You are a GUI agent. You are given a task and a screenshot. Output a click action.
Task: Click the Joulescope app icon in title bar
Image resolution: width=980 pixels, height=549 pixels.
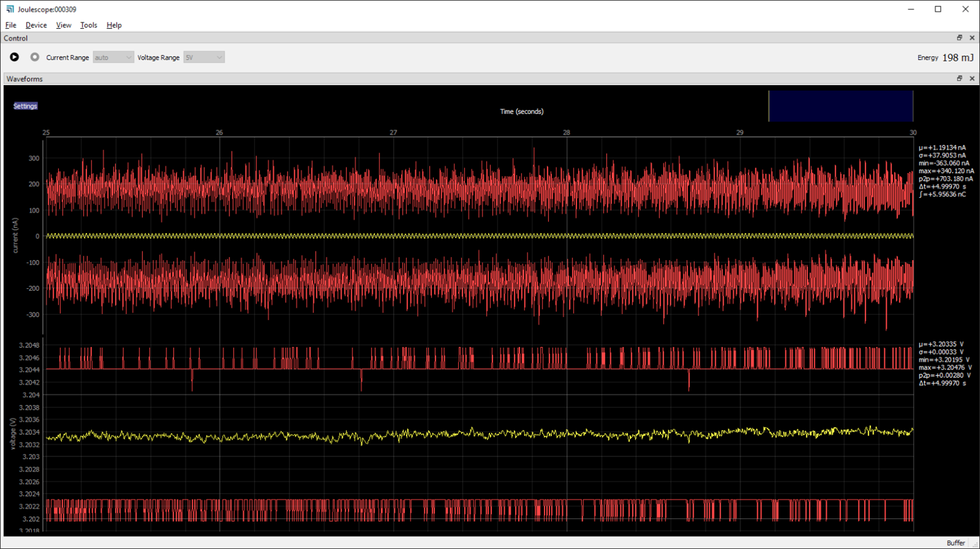(x=10, y=9)
